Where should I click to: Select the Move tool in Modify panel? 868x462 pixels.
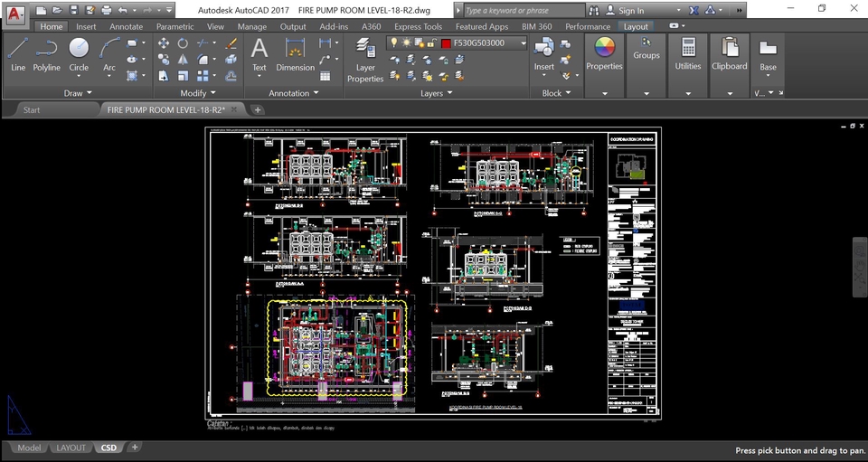coord(164,43)
